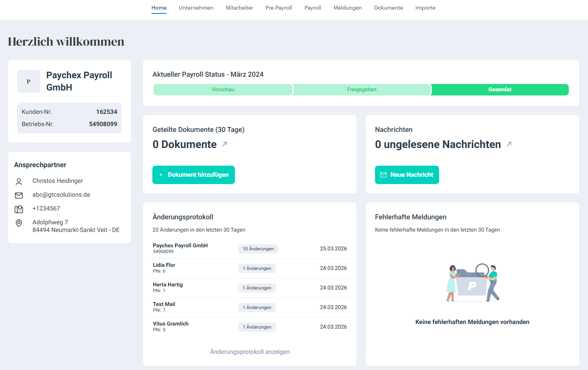588x370 pixels.
Task: Click the no-errors folder illustration
Action: (472, 283)
